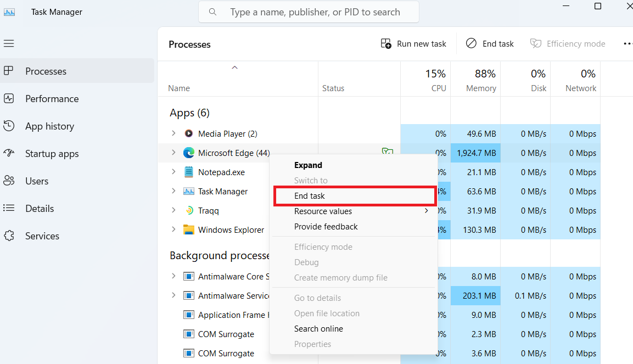The width and height of the screenshot is (633, 364).
Task: Click the 1,924.7 MB memory cell
Action: click(x=475, y=153)
